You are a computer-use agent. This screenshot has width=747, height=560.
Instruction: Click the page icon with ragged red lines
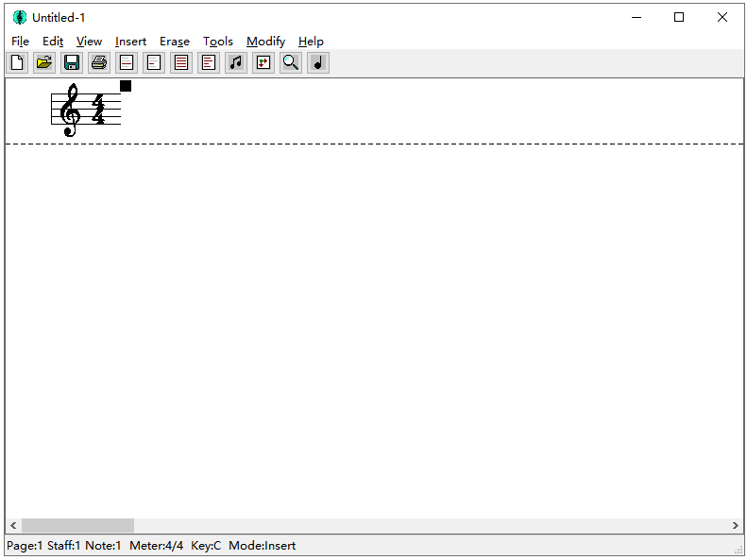pos(209,63)
